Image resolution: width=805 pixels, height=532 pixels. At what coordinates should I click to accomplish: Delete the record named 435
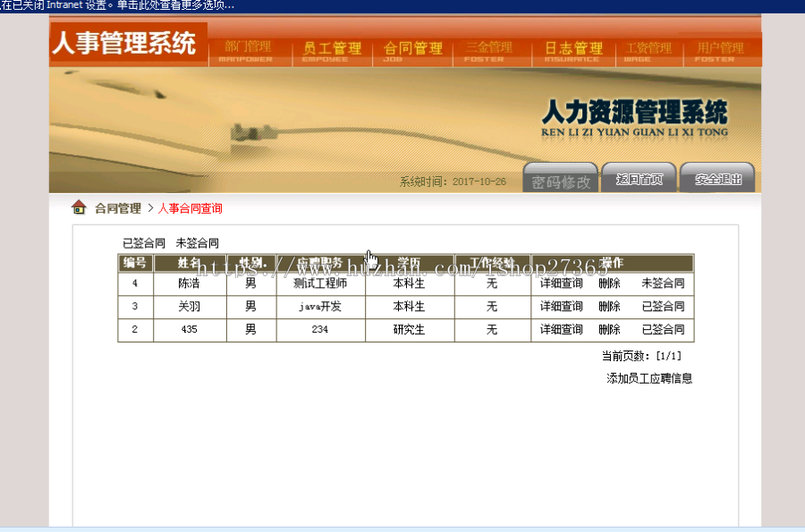[x=609, y=329]
